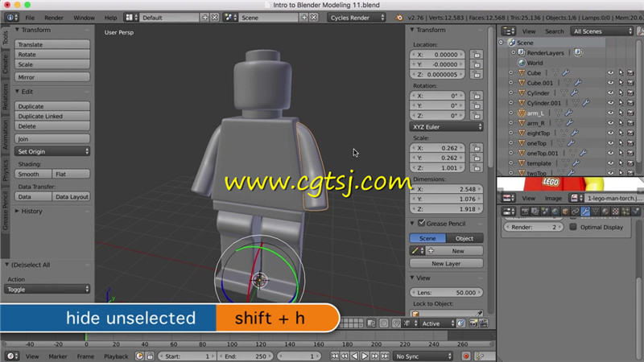Click the 1-lego-man-torch image name field
The height and width of the screenshot is (362, 644).
coord(613,198)
